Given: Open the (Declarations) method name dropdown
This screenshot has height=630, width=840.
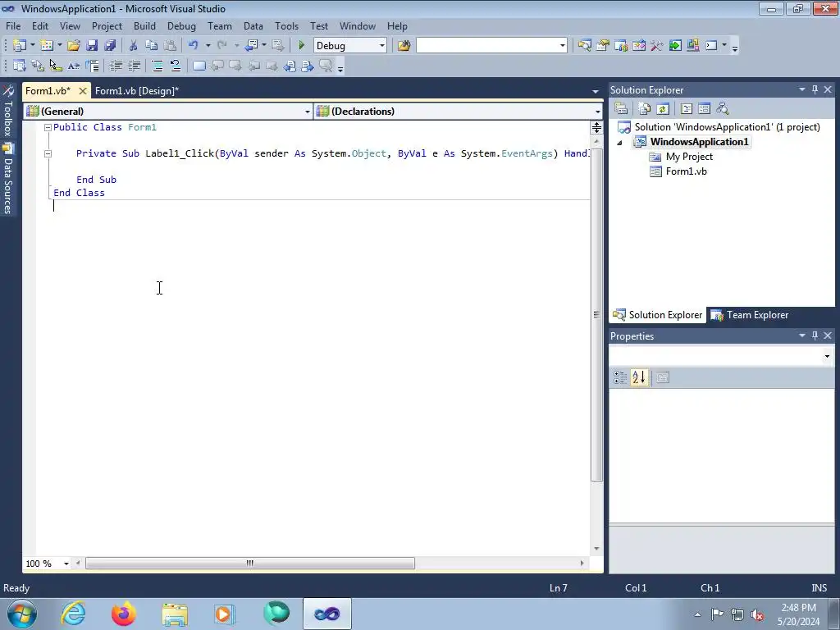Looking at the screenshot, I should (598, 112).
